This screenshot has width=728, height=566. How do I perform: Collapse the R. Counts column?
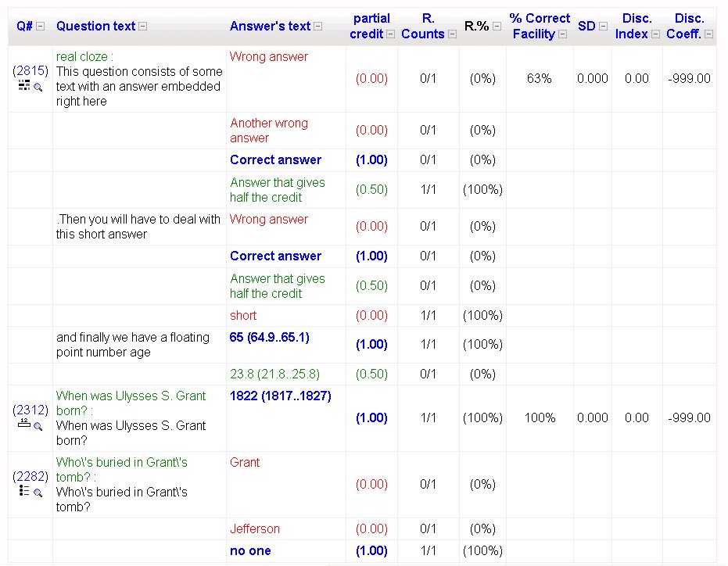pos(451,34)
